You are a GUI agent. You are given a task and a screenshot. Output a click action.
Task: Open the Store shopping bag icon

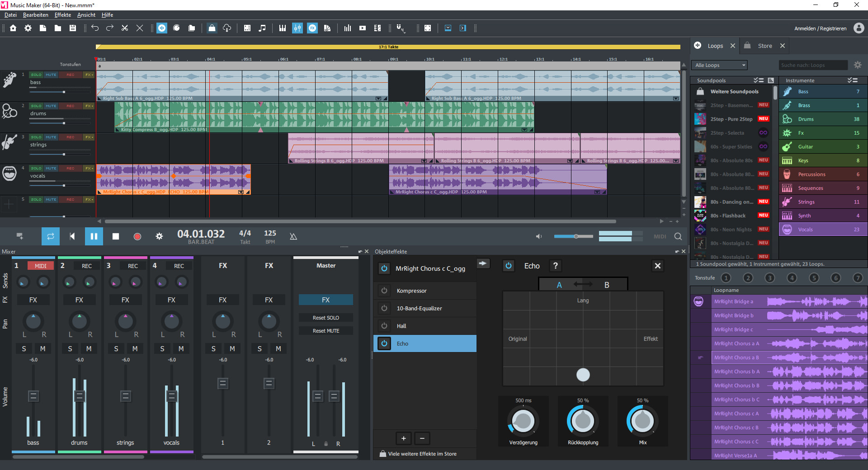(747, 45)
